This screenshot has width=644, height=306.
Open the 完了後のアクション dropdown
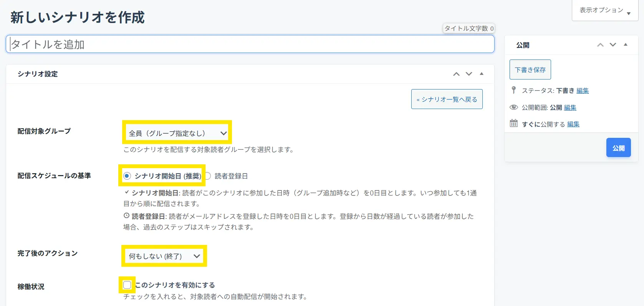164,256
